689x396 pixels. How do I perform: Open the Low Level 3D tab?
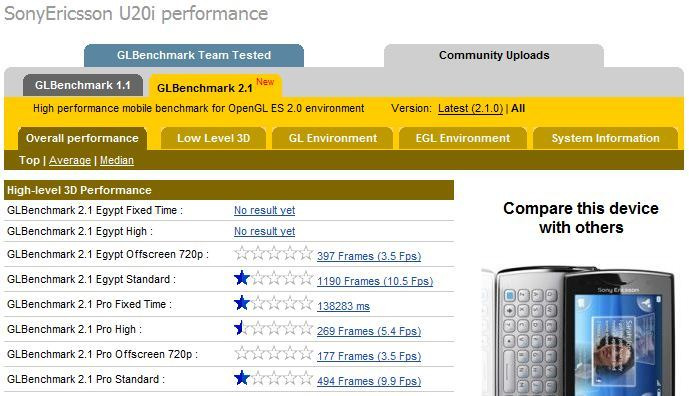click(x=214, y=138)
